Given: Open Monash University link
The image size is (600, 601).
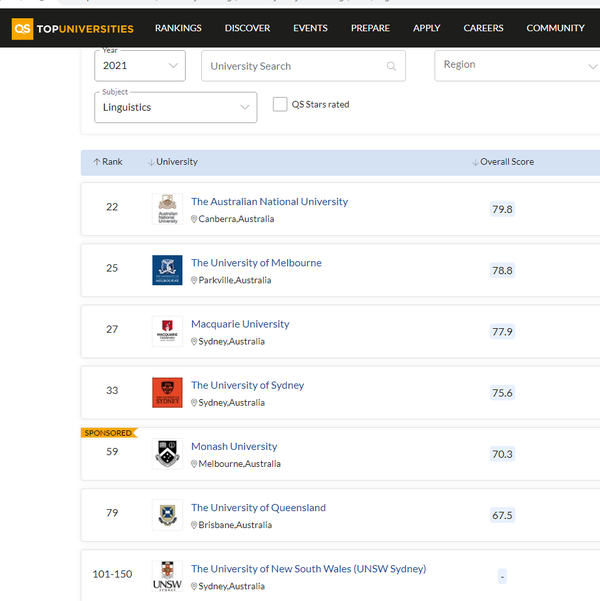Looking at the screenshot, I should pos(234,447).
